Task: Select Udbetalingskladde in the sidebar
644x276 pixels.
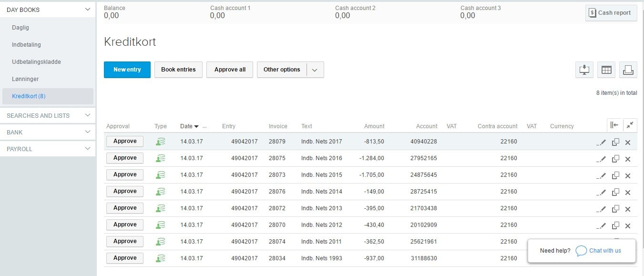Action: (x=36, y=62)
